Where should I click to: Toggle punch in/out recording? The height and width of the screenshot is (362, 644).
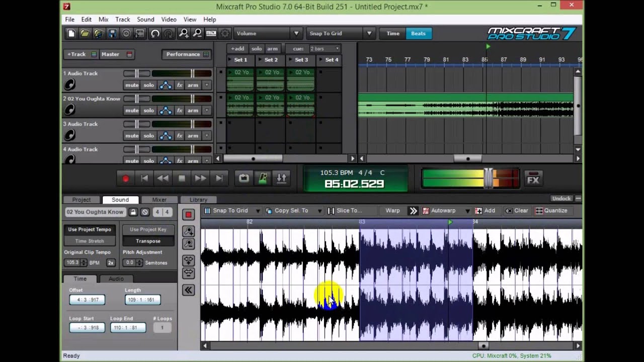click(281, 178)
